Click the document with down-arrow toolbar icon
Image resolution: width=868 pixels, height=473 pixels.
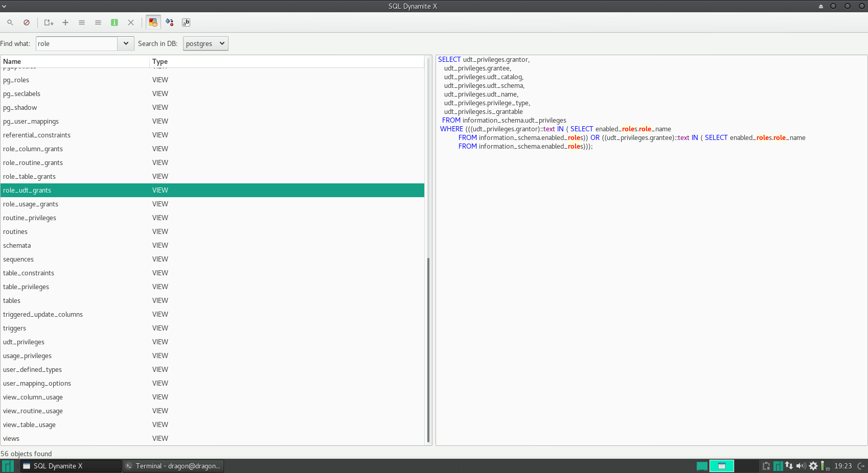(x=49, y=22)
